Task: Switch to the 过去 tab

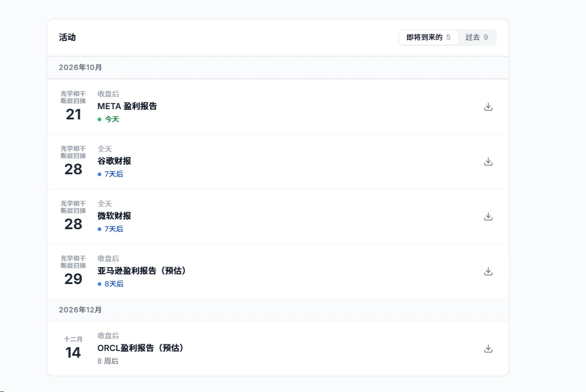Action: (x=476, y=37)
